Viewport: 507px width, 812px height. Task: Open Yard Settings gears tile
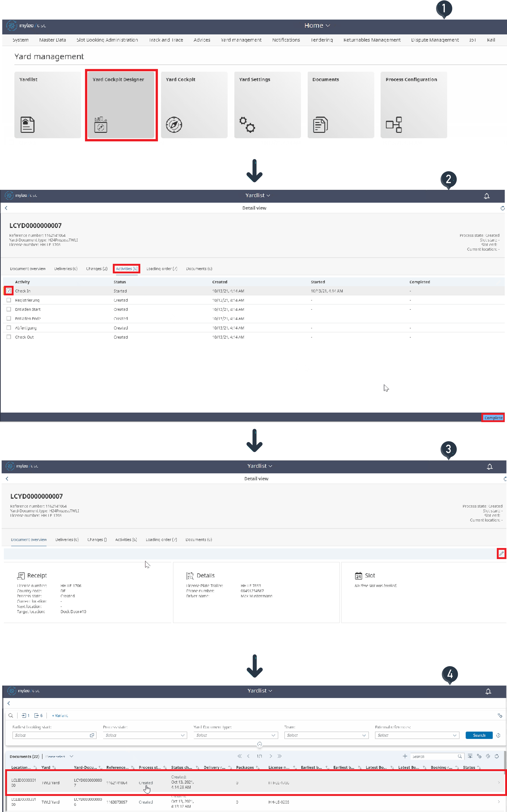(x=267, y=105)
